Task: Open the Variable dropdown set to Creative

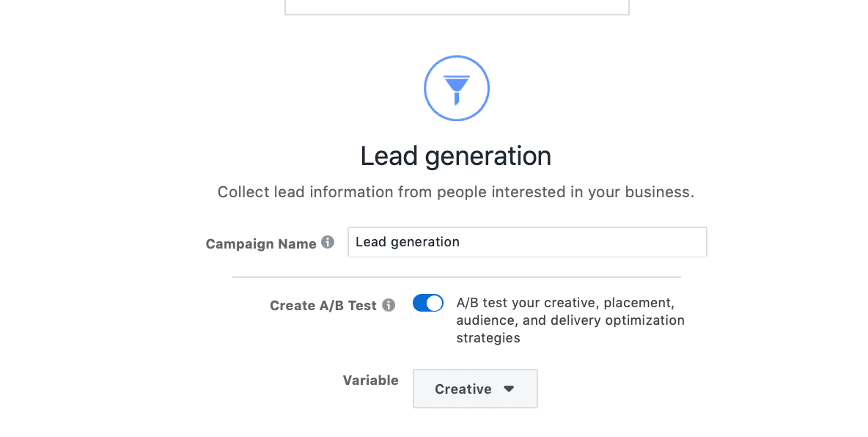Action: pyautogui.click(x=475, y=389)
